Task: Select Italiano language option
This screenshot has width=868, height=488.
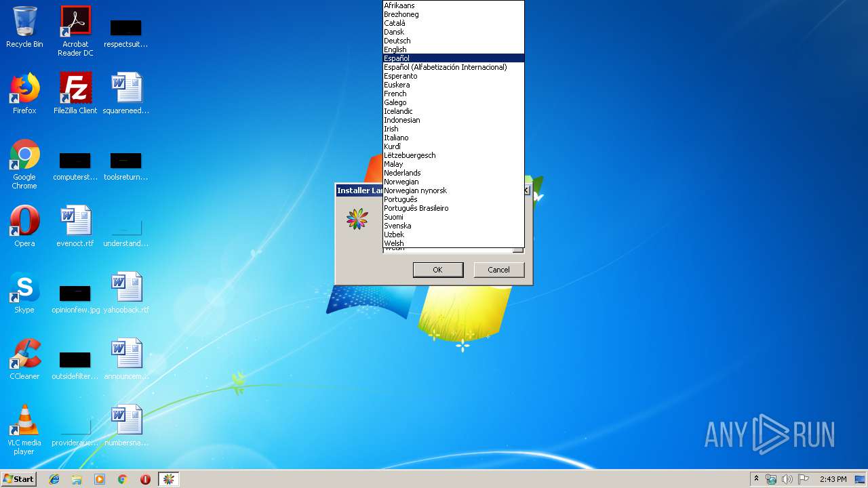Action: click(x=454, y=138)
